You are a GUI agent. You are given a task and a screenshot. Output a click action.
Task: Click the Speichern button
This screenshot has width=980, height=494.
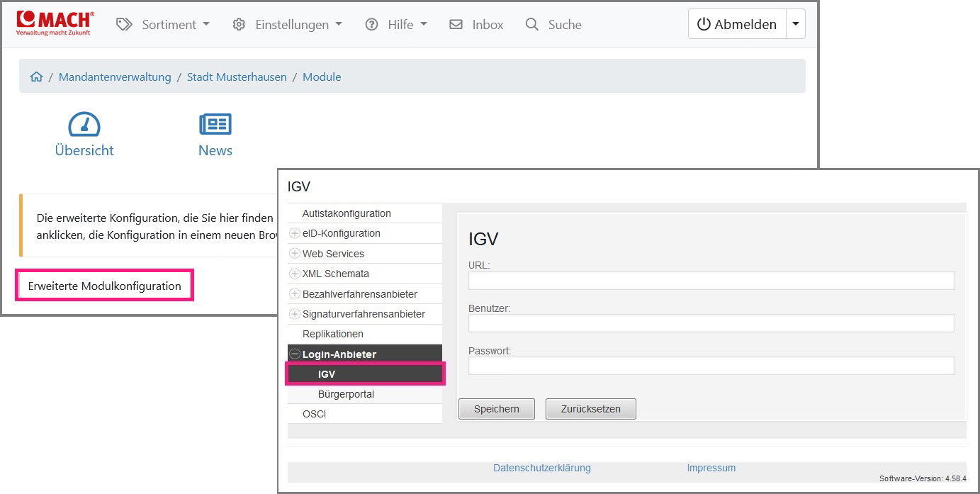(x=496, y=408)
